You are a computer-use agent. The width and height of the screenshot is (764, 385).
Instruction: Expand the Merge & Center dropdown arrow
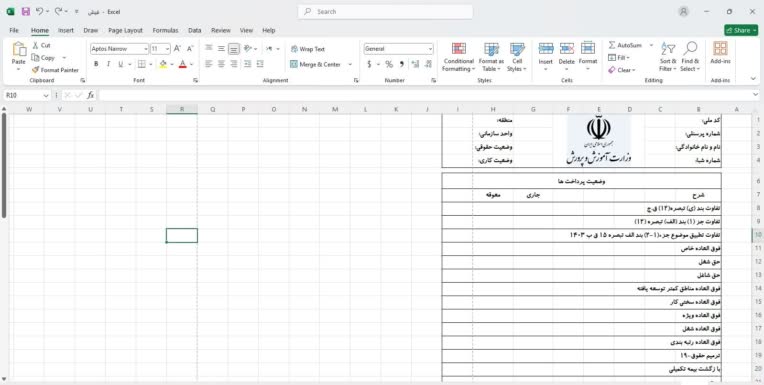(350, 64)
